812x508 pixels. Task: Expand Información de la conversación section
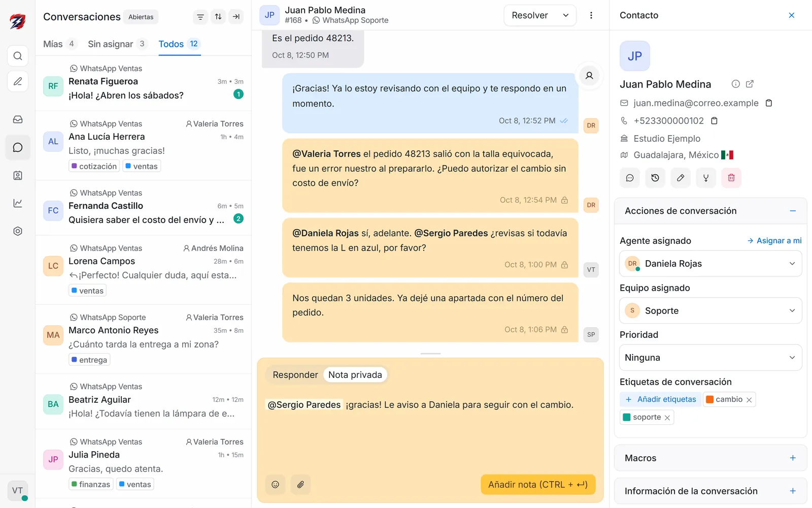coord(710,491)
